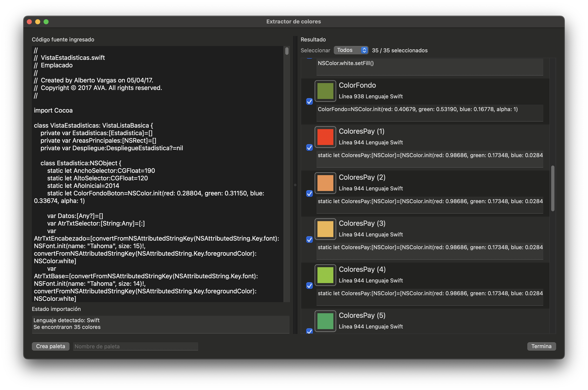Deselect the ColoresPay (4) checkbox

(x=309, y=286)
